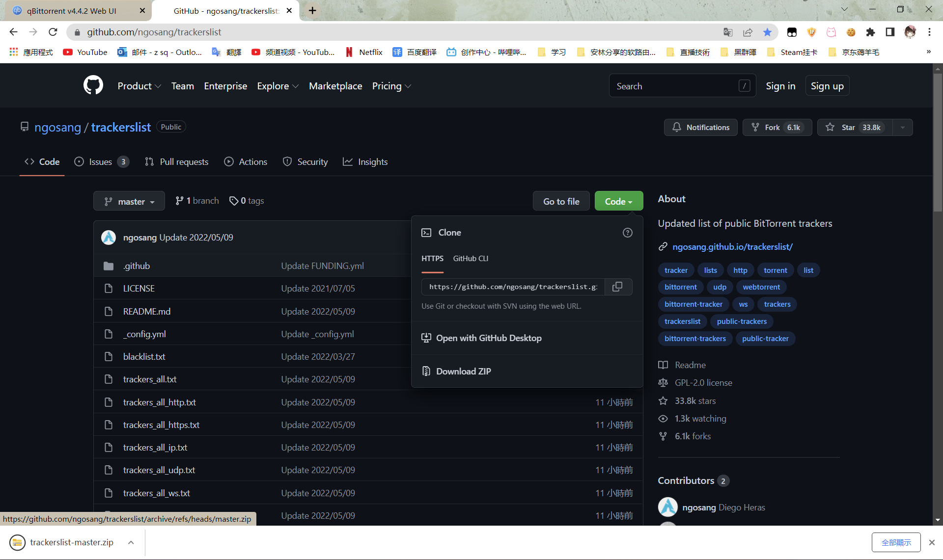Reload the page with refresh icon

pos(53,32)
